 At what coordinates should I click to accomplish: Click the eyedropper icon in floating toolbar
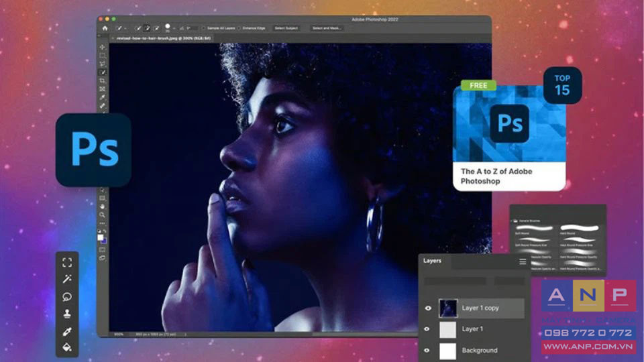pyautogui.click(x=67, y=331)
